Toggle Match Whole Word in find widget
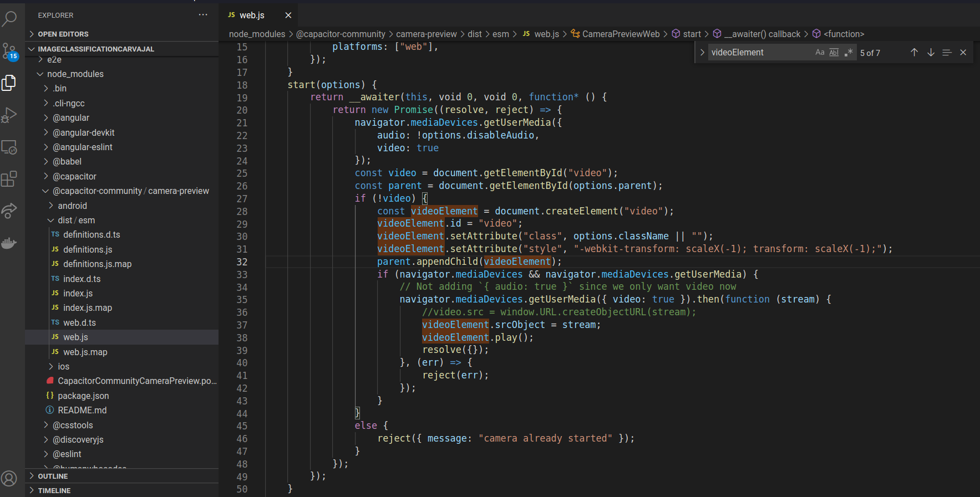Viewport: 980px width, 497px height. pyautogui.click(x=834, y=52)
